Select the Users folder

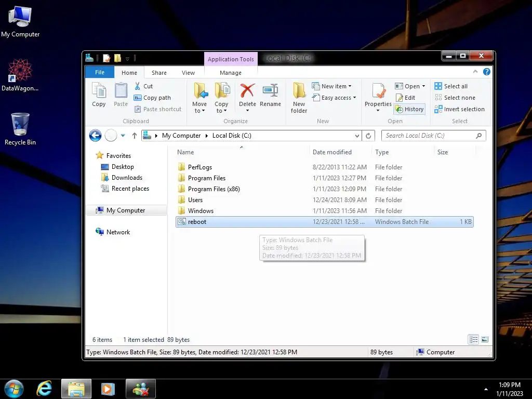tap(324, 200)
